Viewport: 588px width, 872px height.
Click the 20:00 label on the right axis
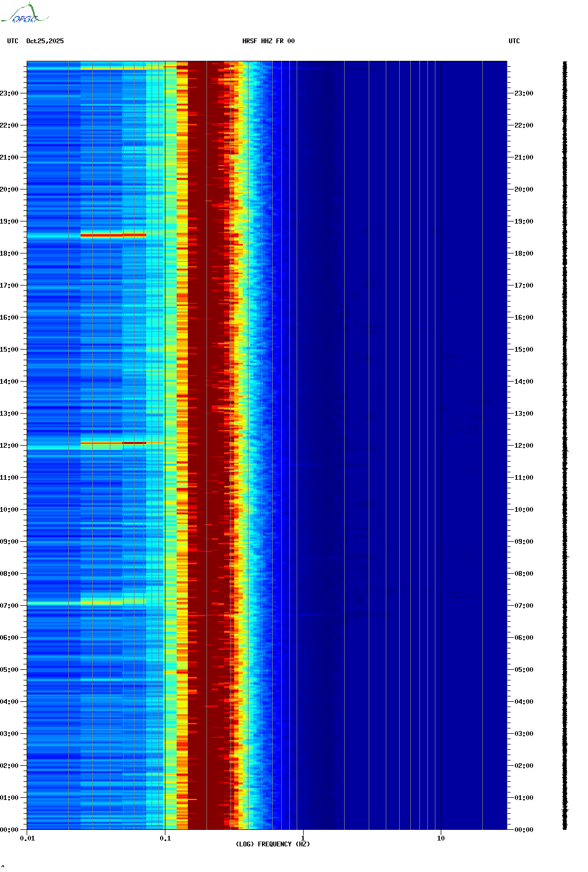click(524, 189)
